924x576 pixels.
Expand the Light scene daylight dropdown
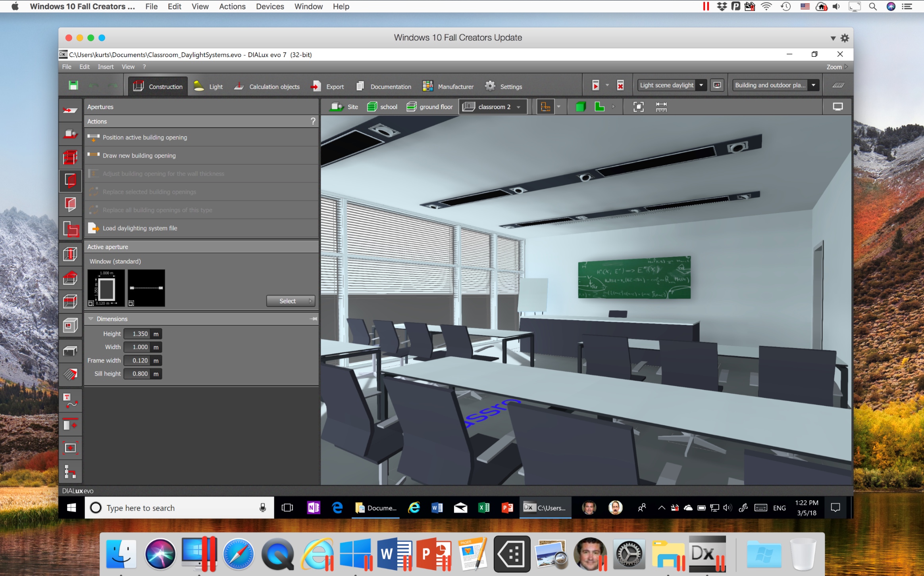click(x=702, y=85)
